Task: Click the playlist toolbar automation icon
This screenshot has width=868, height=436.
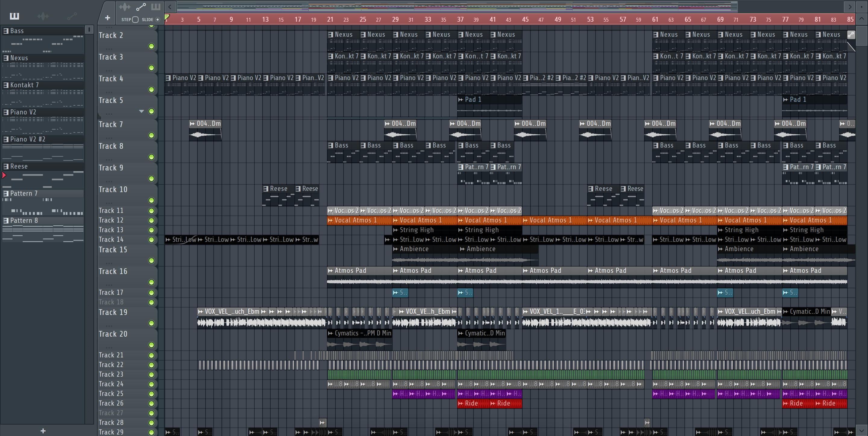Action: [x=141, y=7]
